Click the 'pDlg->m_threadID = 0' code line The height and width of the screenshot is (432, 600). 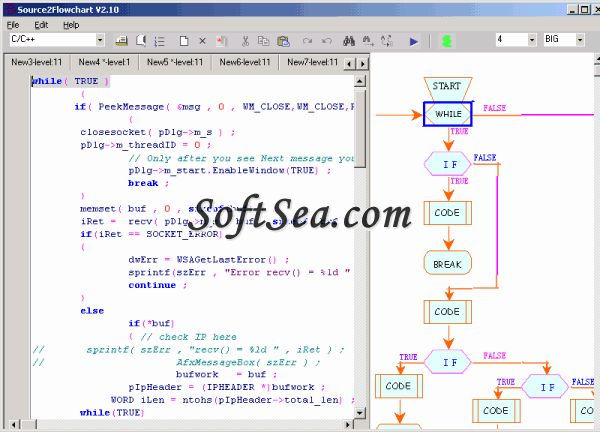pos(145,145)
